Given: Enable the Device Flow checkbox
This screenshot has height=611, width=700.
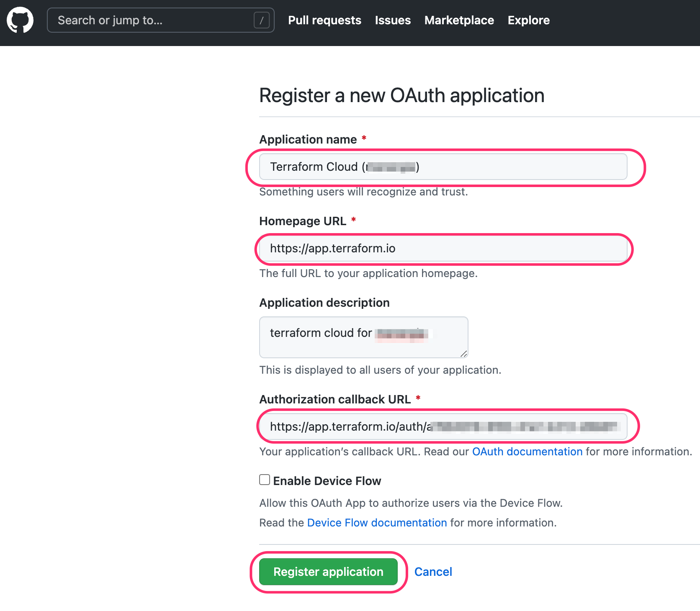Looking at the screenshot, I should tap(265, 480).
